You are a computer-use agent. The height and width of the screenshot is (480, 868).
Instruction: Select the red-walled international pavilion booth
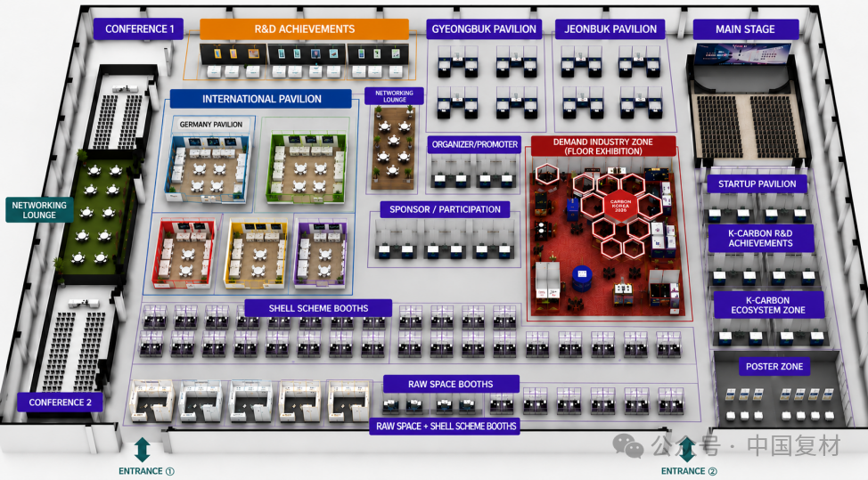[184, 254]
